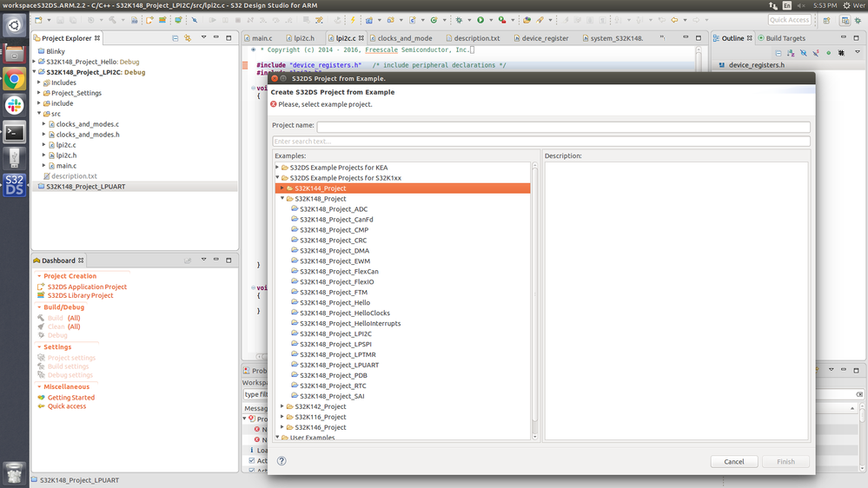
Task: Open the Slack icon in the dock
Action: coord(15,106)
